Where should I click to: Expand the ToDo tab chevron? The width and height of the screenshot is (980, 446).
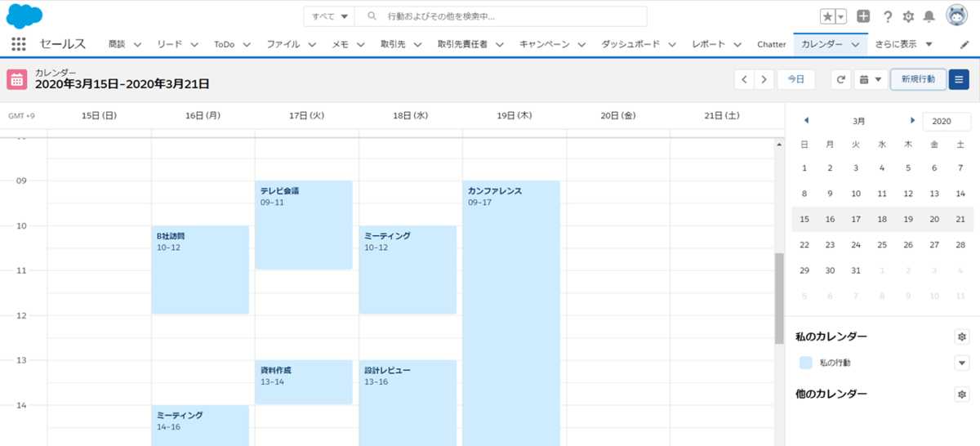point(246,45)
